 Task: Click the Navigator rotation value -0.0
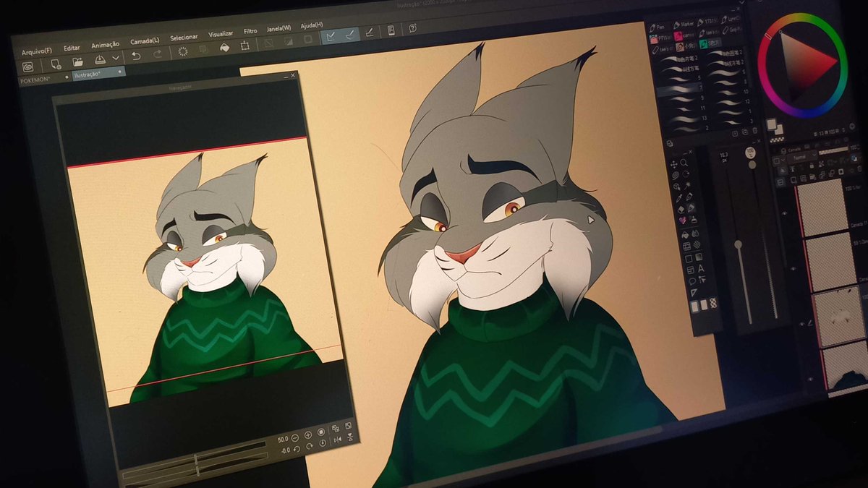click(x=285, y=450)
